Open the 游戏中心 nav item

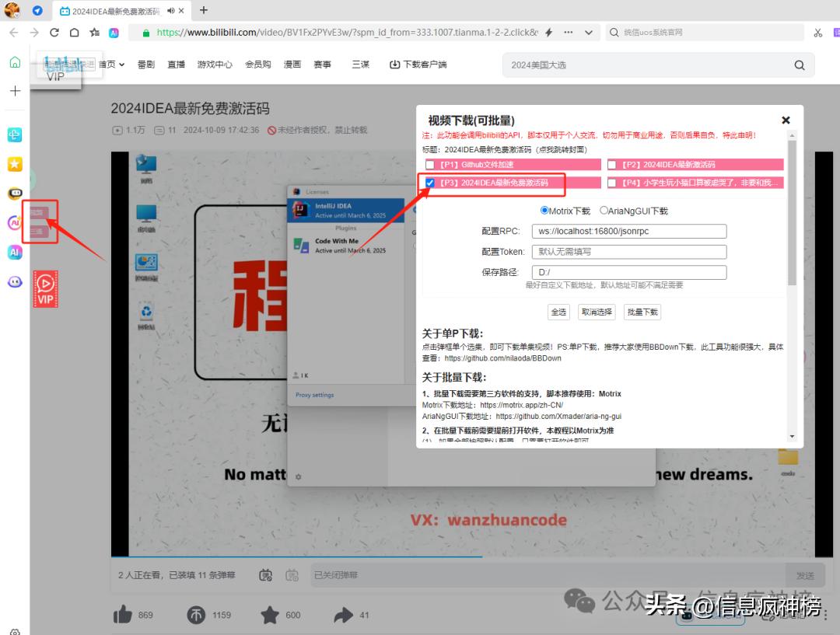pos(215,65)
